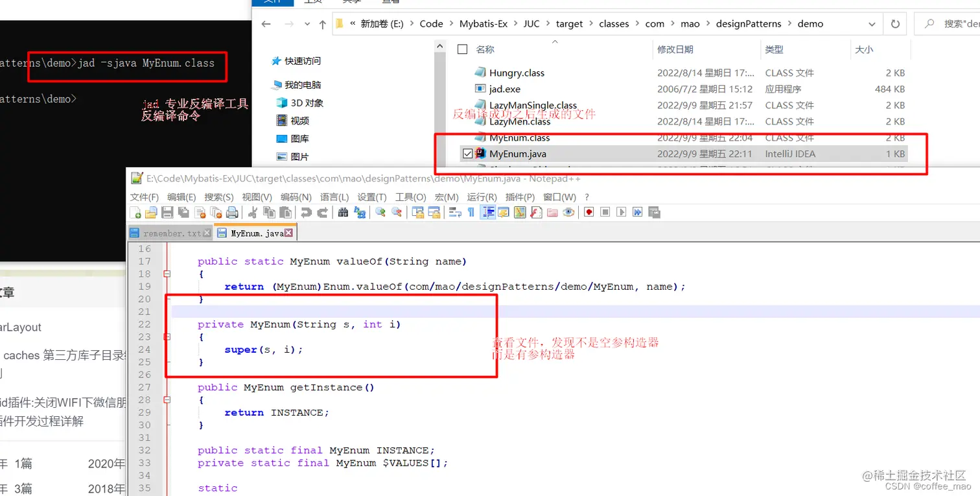Stop macro recording square icon
980x496 pixels.
(605, 212)
